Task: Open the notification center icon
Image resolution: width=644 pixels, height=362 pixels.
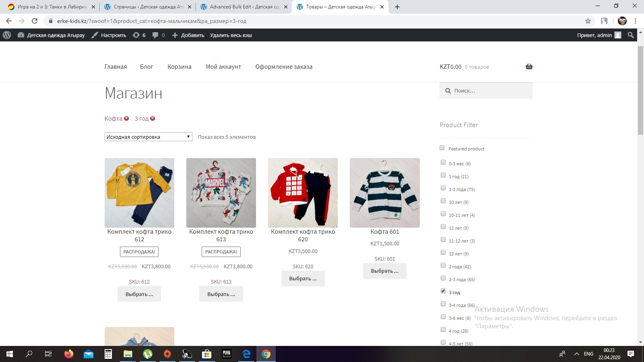Action: pos(631,354)
